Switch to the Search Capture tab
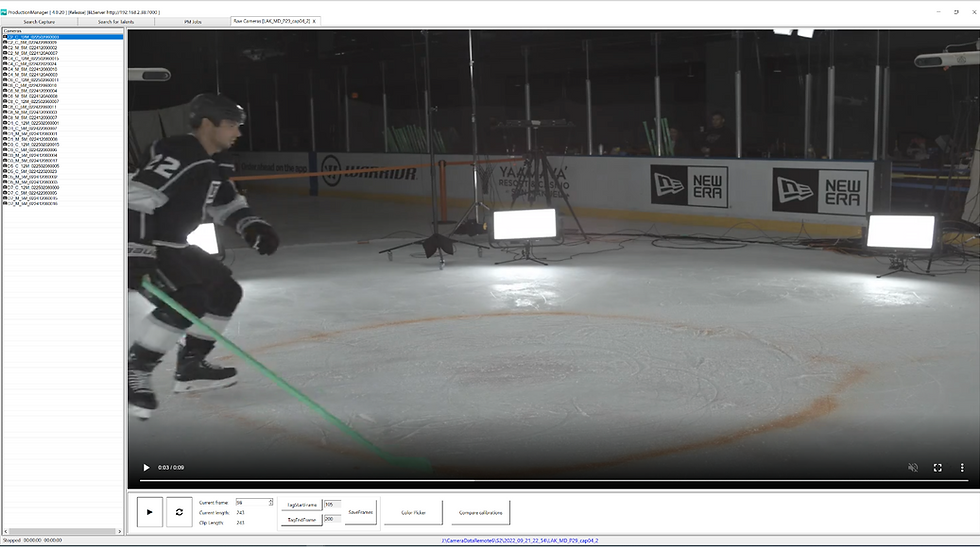Image resolution: width=980 pixels, height=550 pixels. tap(39, 22)
